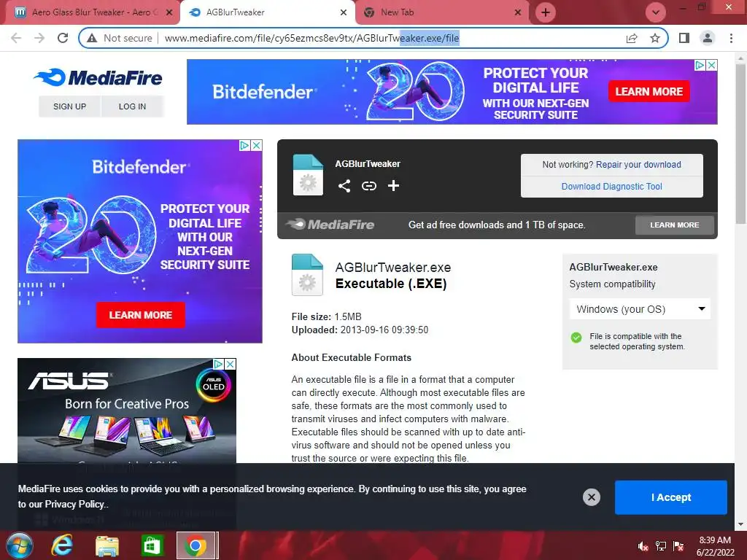Click the plus icon under AGBlurTweaker

[x=393, y=186]
